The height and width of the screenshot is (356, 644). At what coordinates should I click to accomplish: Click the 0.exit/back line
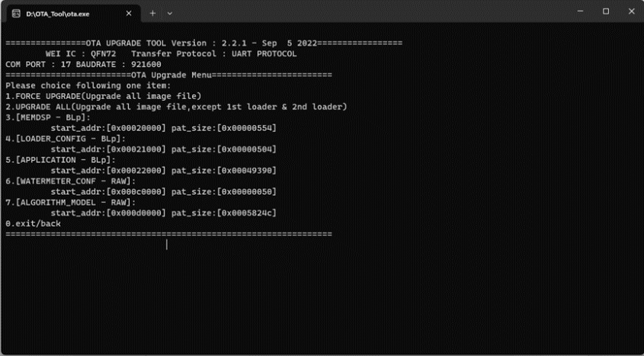tap(34, 224)
